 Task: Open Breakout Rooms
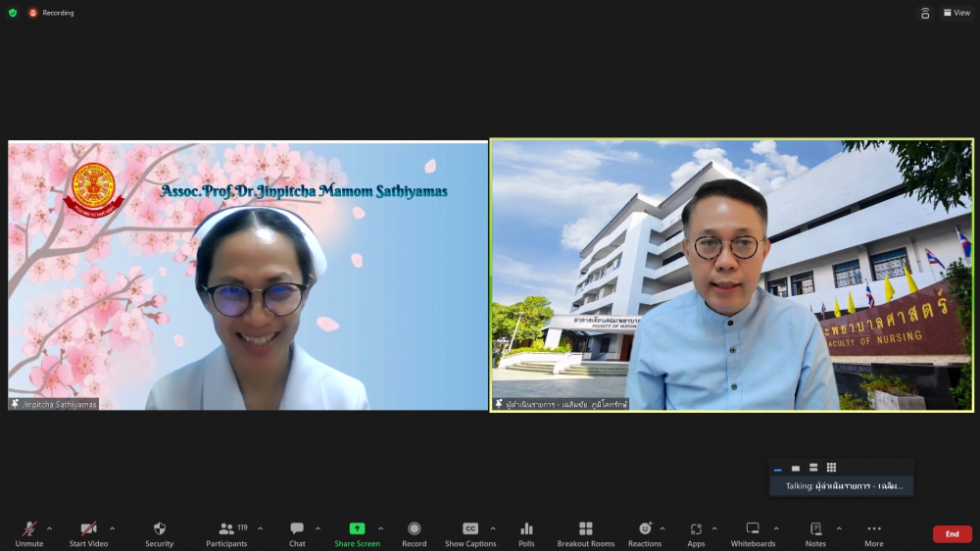585,533
